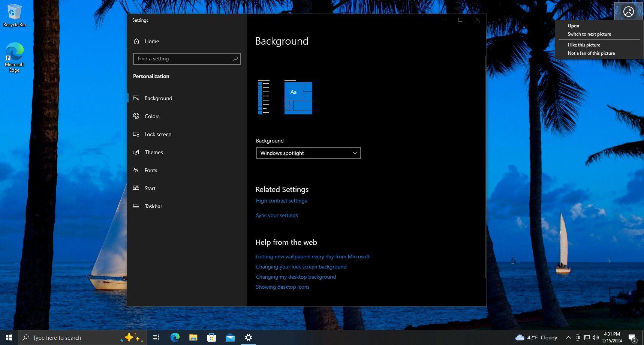
Task: Open the Showing desktop icons help link
Action: click(283, 287)
